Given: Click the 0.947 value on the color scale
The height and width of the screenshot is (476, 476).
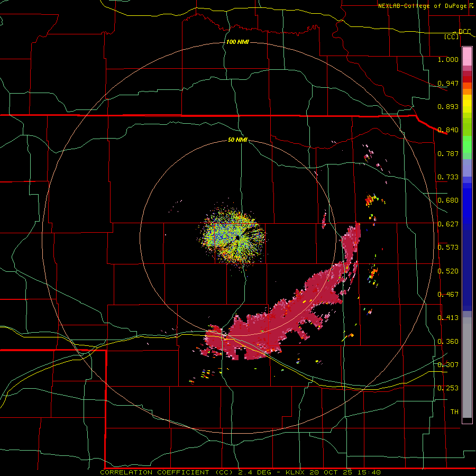Looking at the screenshot, I should coord(448,83).
